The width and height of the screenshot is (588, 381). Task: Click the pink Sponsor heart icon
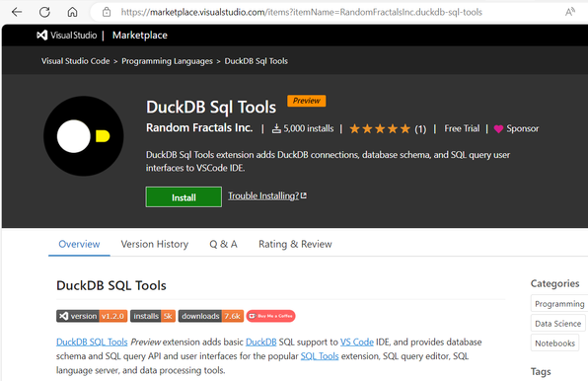498,129
